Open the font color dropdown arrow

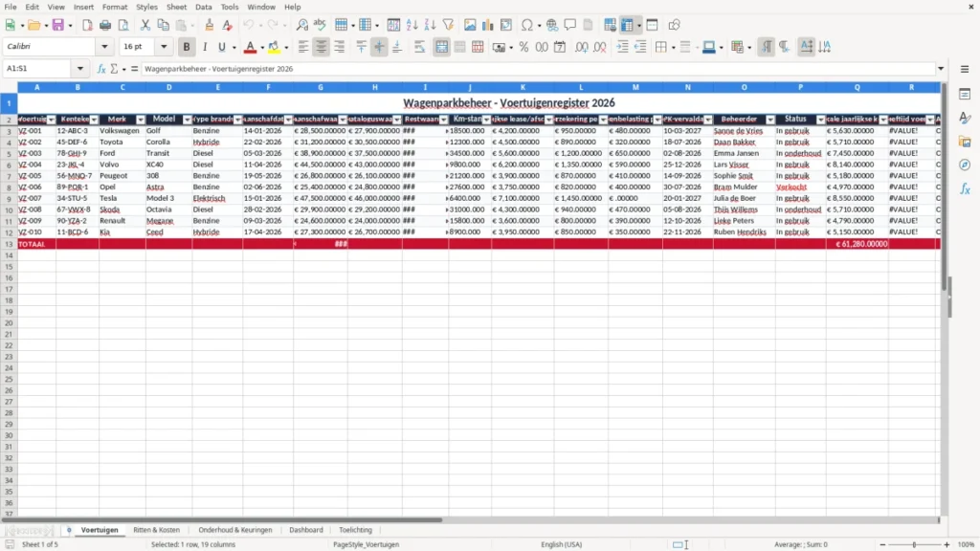tap(262, 48)
